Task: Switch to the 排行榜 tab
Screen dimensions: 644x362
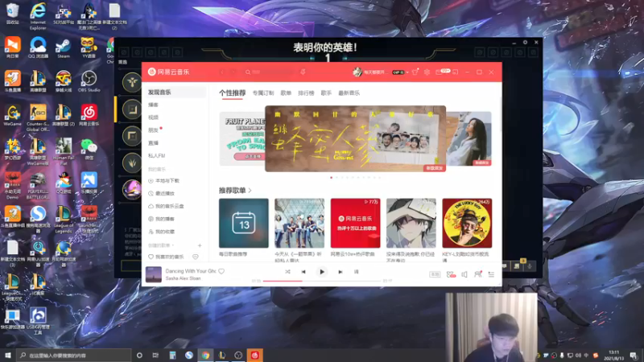Action: 306,93
